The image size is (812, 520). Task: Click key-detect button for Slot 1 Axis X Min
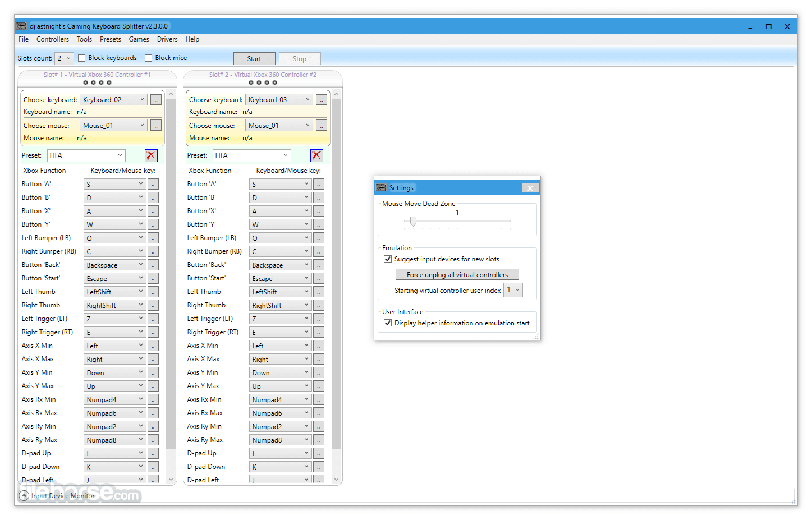coord(153,346)
